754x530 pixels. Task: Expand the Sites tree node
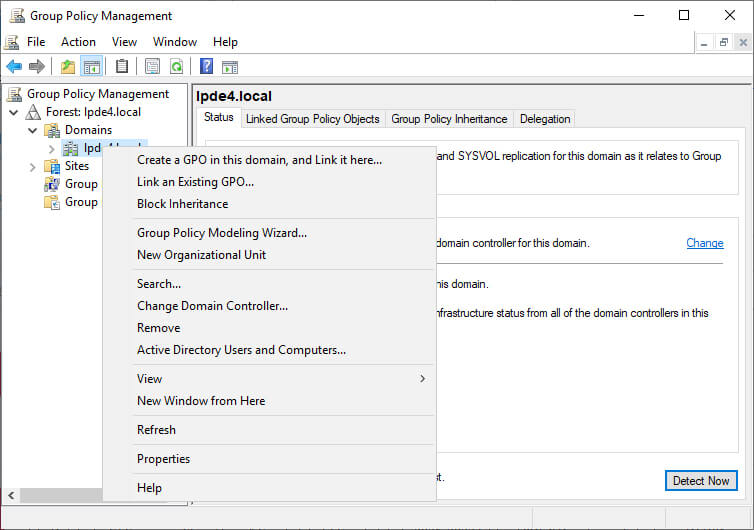32,167
